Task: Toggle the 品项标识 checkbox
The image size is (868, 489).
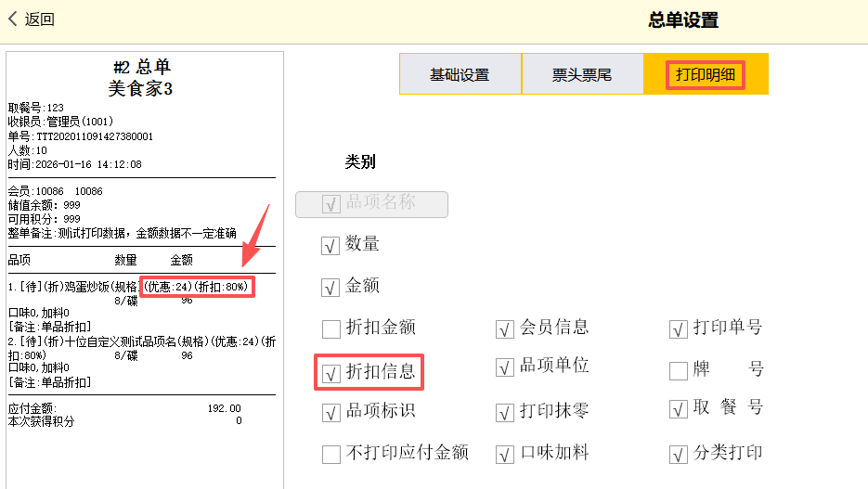Action: click(330, 412)
